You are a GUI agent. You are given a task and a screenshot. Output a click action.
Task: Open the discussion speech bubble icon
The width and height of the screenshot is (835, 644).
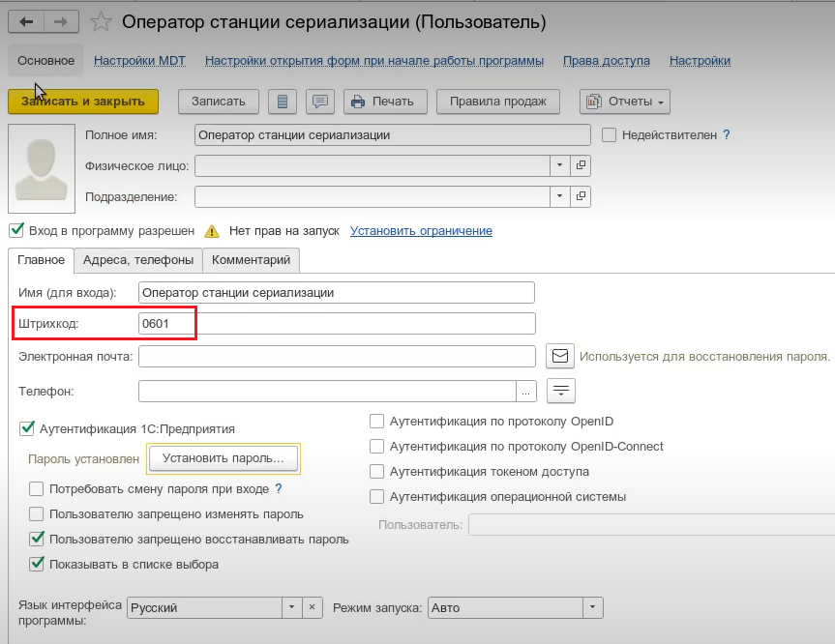320,102
